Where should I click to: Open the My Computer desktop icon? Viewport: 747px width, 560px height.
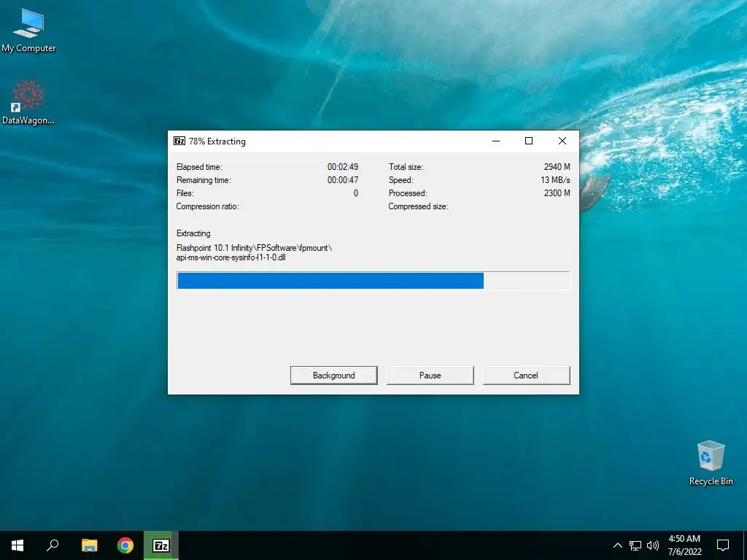pos(28,30)
